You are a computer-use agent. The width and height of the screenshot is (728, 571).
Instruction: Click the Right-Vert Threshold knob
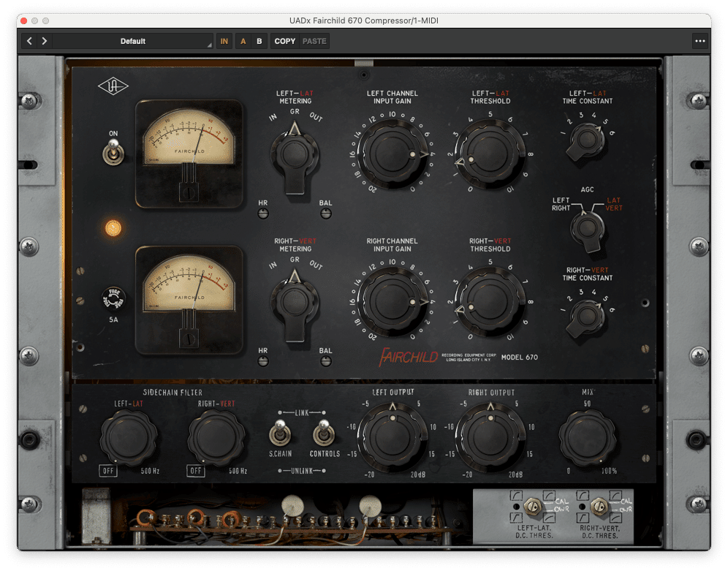(490, 302)
